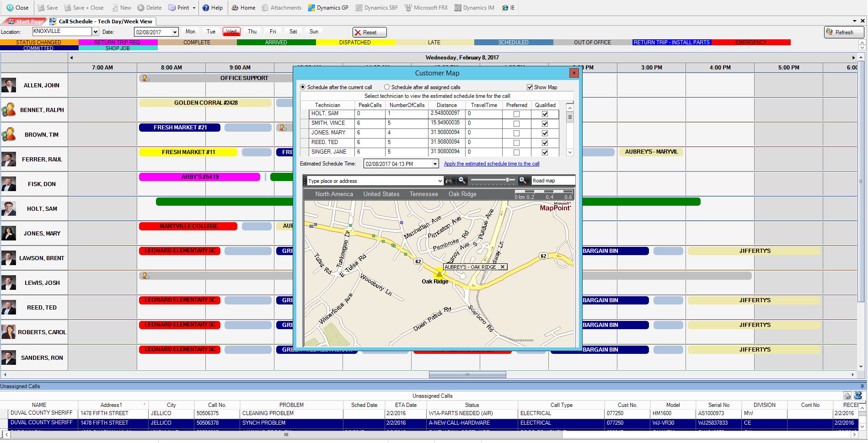
Task: Close the AUBREY'S - OAK RIDGE map label
Action: 502,267
